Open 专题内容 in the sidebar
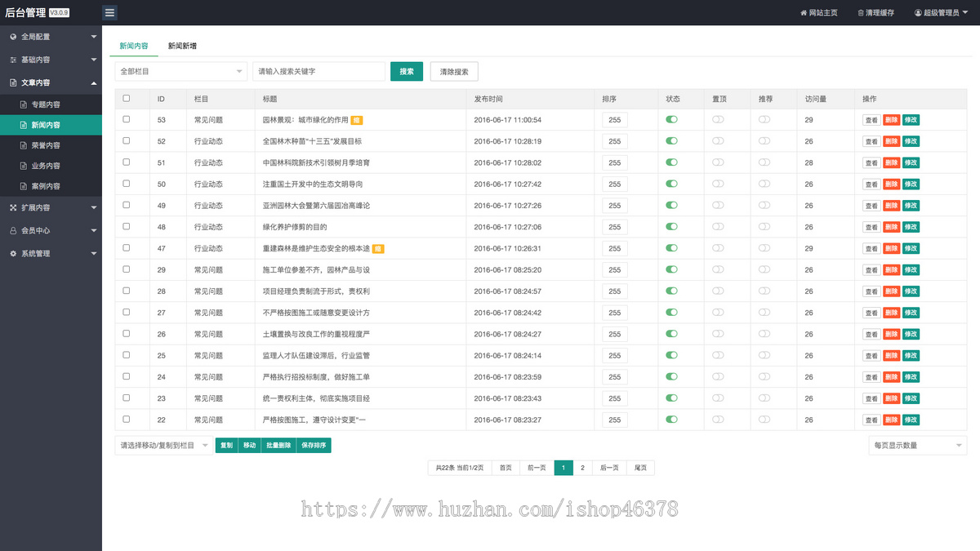 pos(51,104)
